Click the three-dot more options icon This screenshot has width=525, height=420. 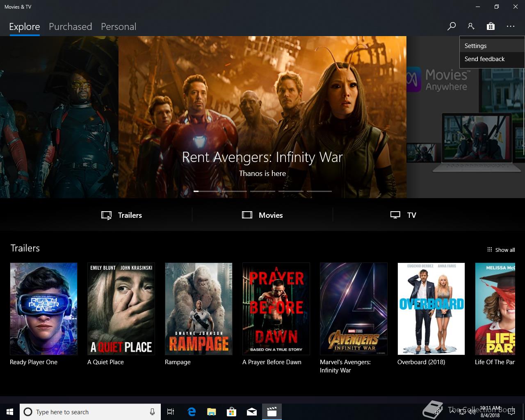510,26
